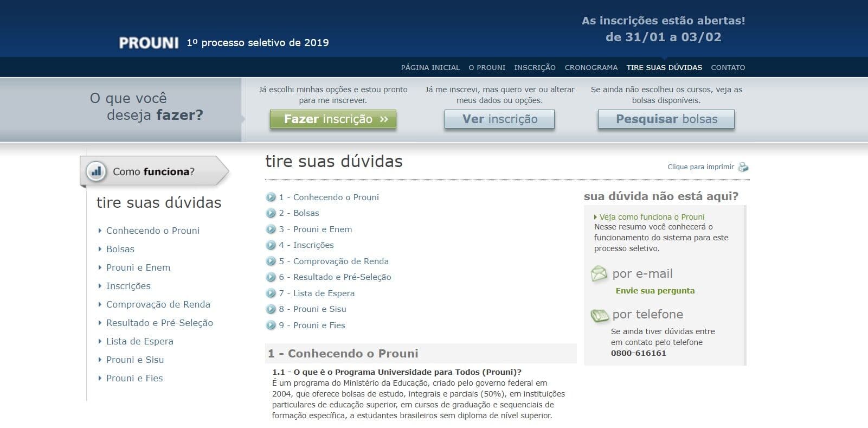Click the arrow bullet beside '7 - Lista de Espera'
Viewport: 868px width, 428px height.
click(x=271, y=293)
